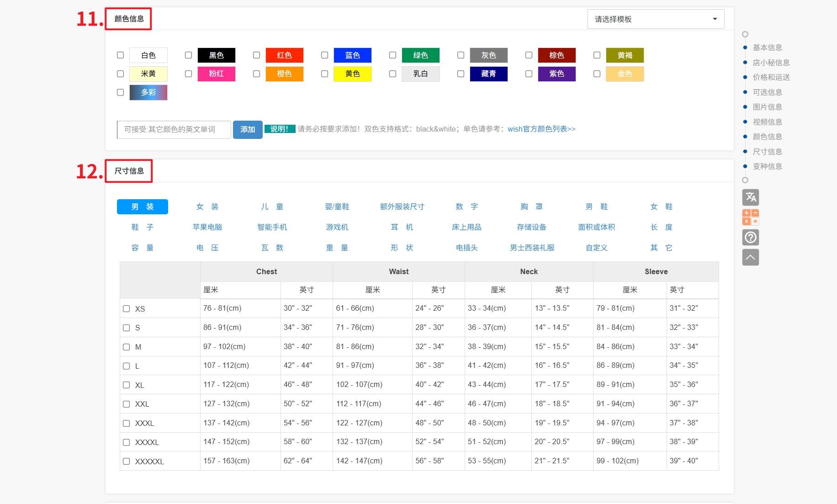Check the XXL size row checkbox
This screenshot has height=504, width=837.
127,404
